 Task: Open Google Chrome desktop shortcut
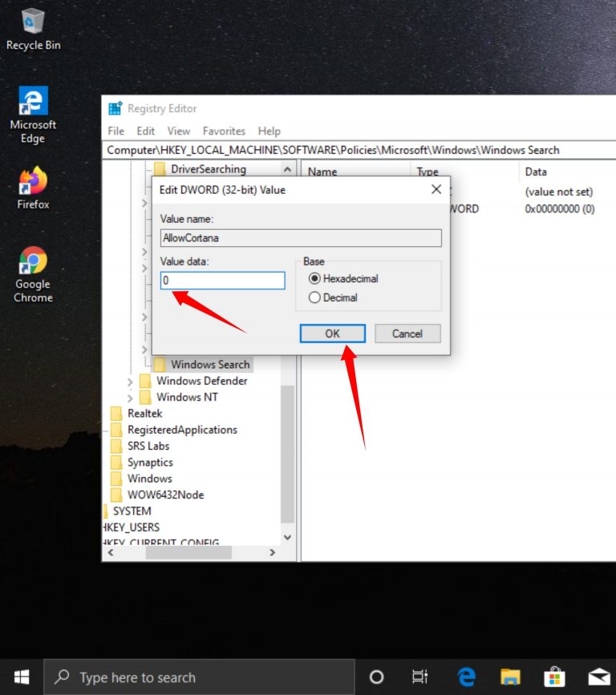tap(33, 274)
